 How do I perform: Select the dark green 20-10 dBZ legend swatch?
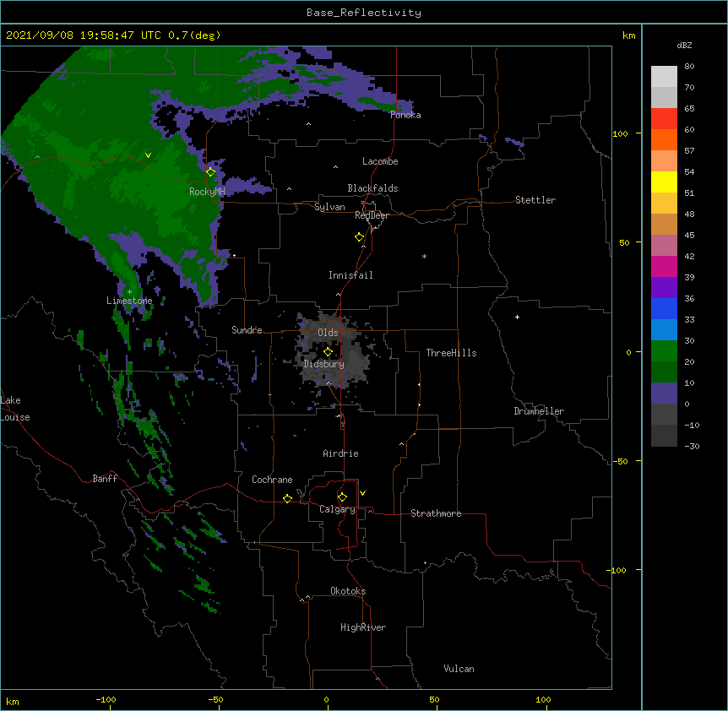[664, 372]
